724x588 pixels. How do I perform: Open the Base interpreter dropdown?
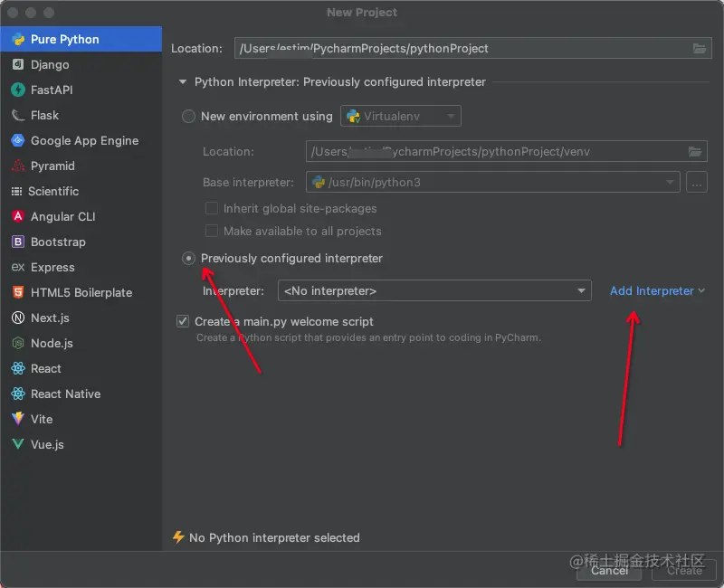[492, 183]
